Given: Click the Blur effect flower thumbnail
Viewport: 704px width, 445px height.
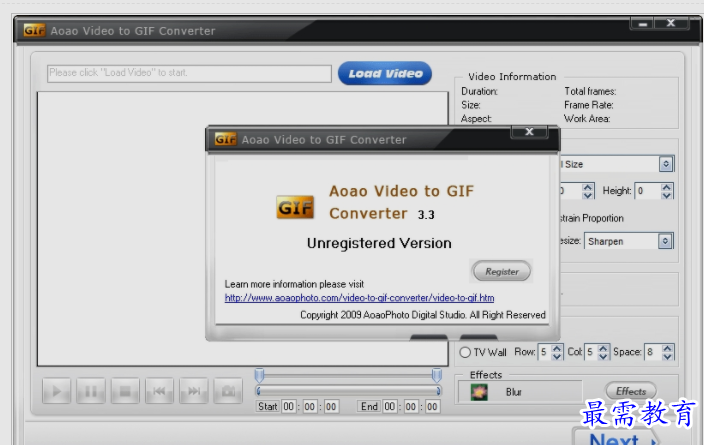Looking at the screenshot, I should click(x=479, y=392).
